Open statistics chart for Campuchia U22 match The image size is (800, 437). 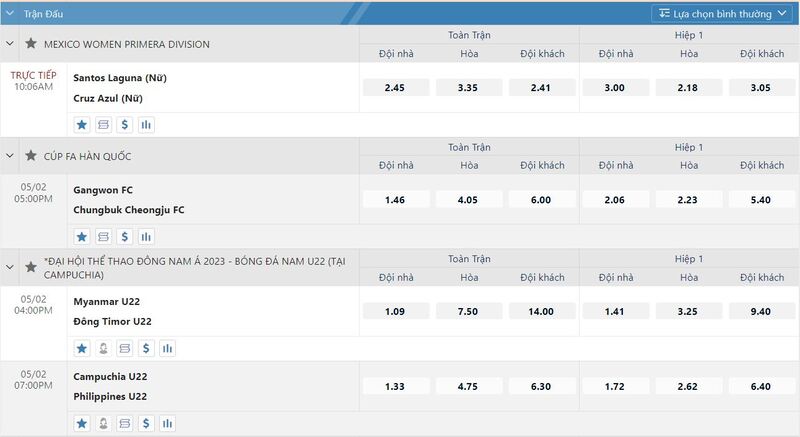pyautogui.click(x=167, y=424)
